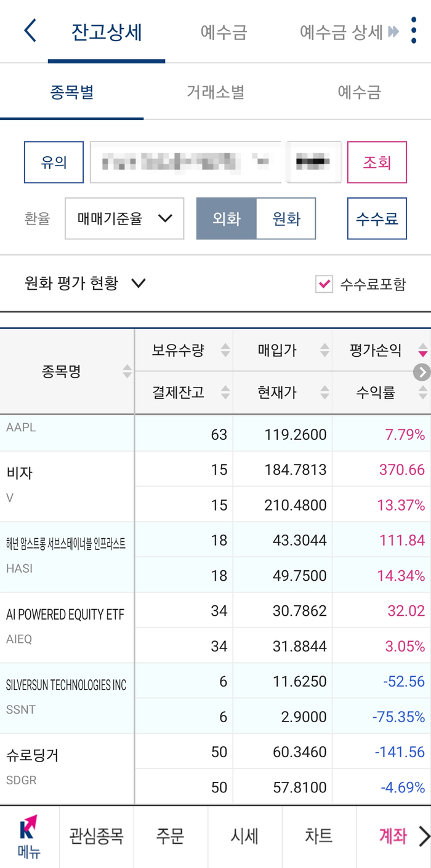Tap the double-arrow next to 예수금 상세
The image size is (431, 868).
(393, 32)
